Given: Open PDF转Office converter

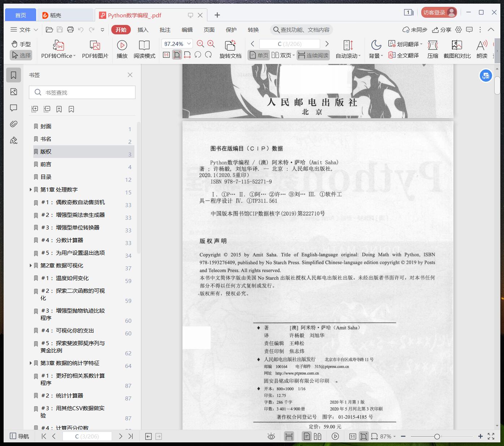Looking at the screenshot, I should (58, 50).
